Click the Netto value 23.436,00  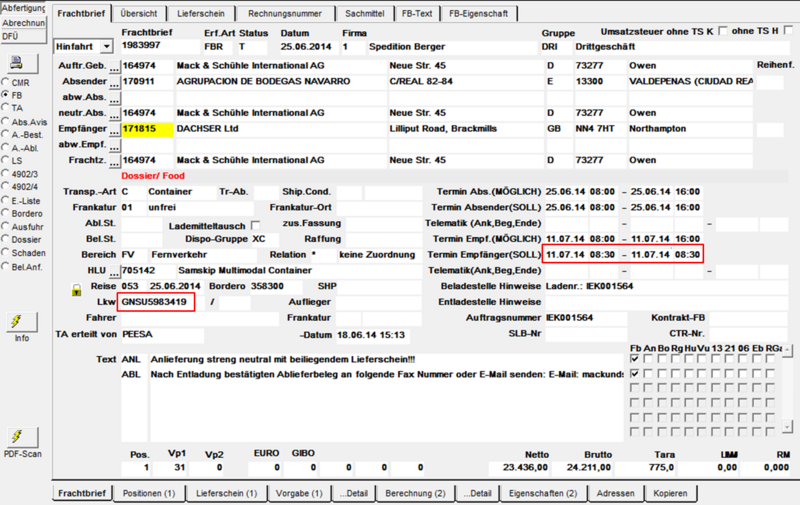coord(519,467)
